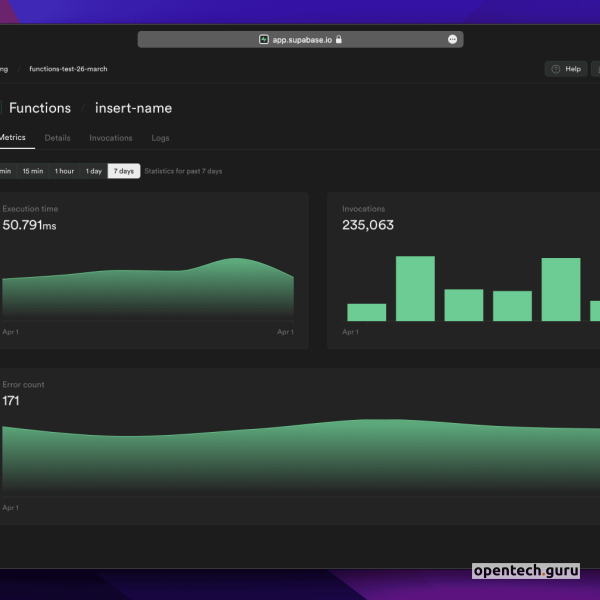Screen dimensions: 600x600
Task: Click the first bar in Invocations chart
Action: click(x=366, y=312)
